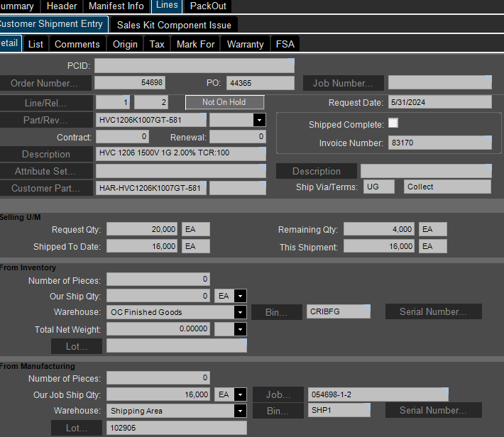Click From Inventory Lot button
Viewport: 504px width, 437px height.
pyautogui.click(x=77, y=346)
